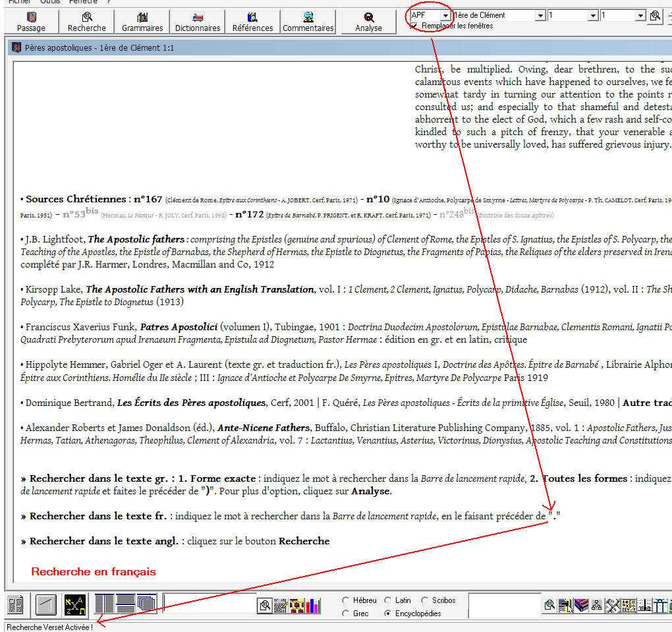Viewport: 672px width, 632px height.
Task: Click the search icon right of encyclopedia field
Action: [549, 606]
